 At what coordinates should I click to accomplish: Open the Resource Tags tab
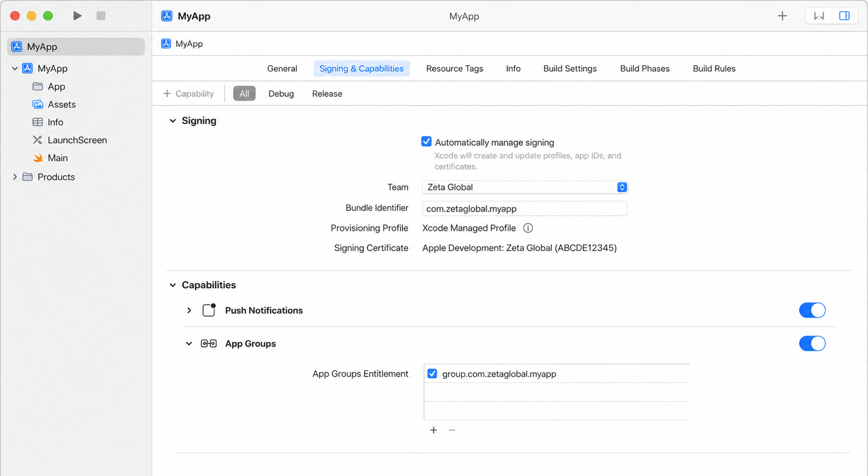click(455, 69)
